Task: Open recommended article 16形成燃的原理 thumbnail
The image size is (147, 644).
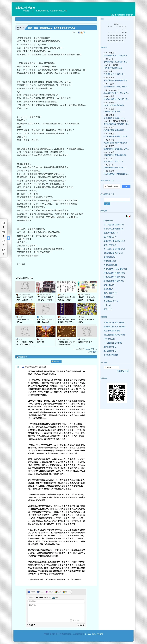Action: (x=87, y=309)
